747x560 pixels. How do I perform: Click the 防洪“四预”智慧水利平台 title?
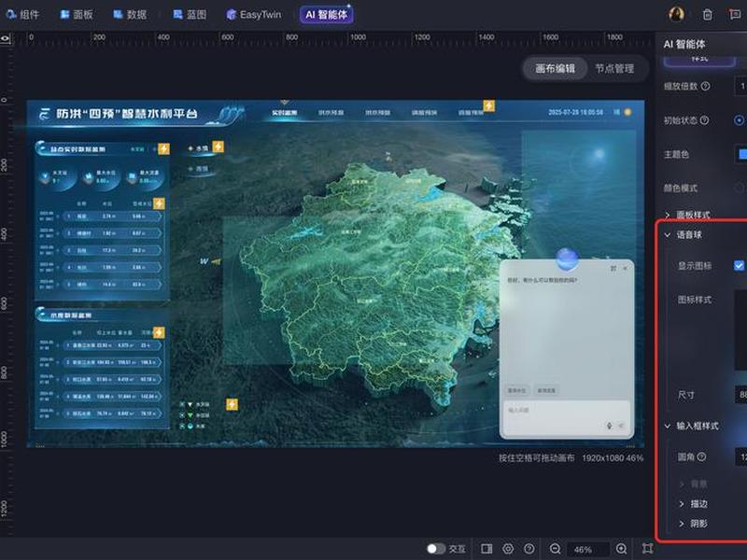click(x=127, y=114)
